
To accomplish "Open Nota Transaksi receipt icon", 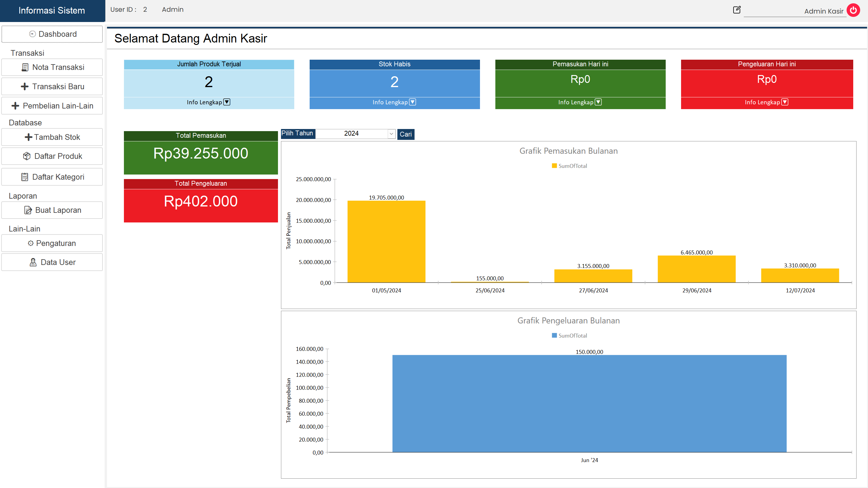I will click(25, 67).
